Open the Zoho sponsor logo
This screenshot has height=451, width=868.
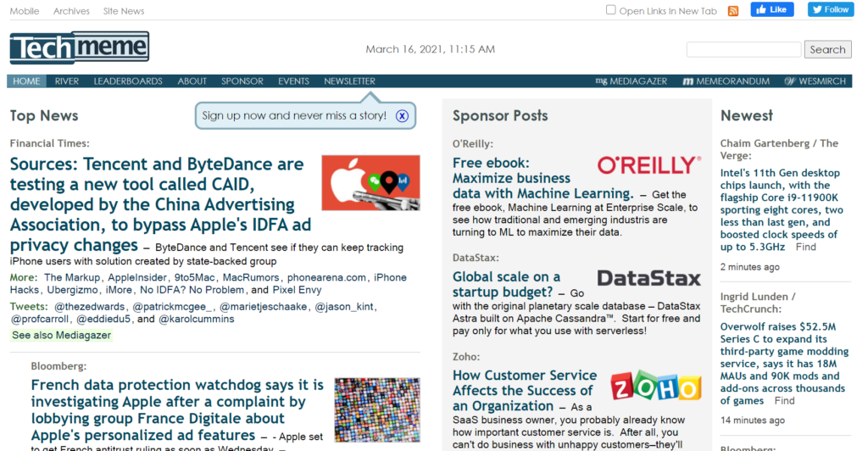pyautogui.click(x=656, y=386)
